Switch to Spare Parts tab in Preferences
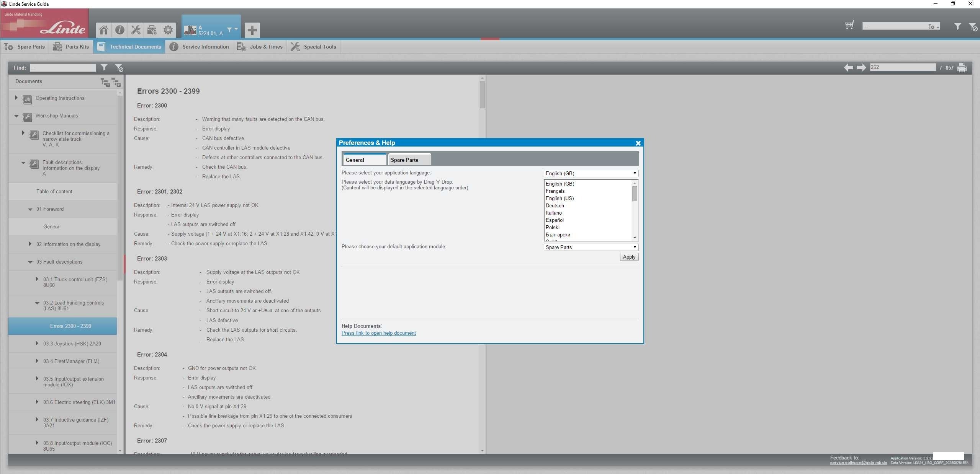This screenshot has width=980, height=474. click(x=409, y=160)
